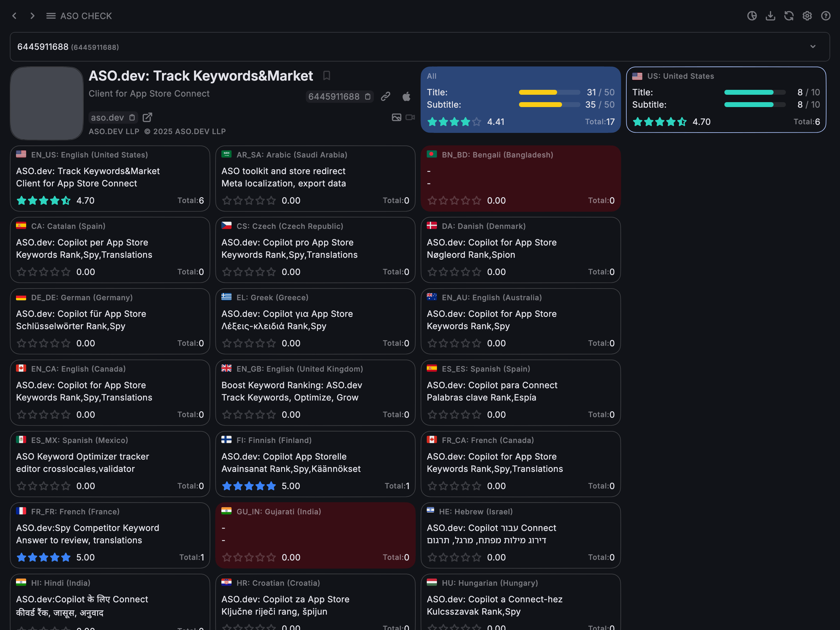Click "Schlüsselwörter Rank,Spy" subtitle text
Image resolution: width=840 pixels, height=630 pixels.
(71, 326)
